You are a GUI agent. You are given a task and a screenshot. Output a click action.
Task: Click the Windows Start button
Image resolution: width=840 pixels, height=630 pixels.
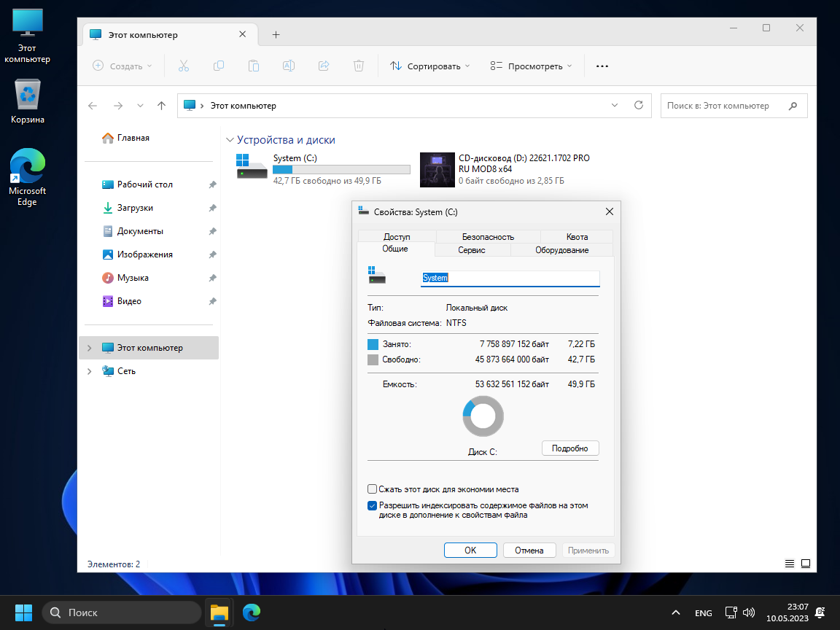click(23, 612)
